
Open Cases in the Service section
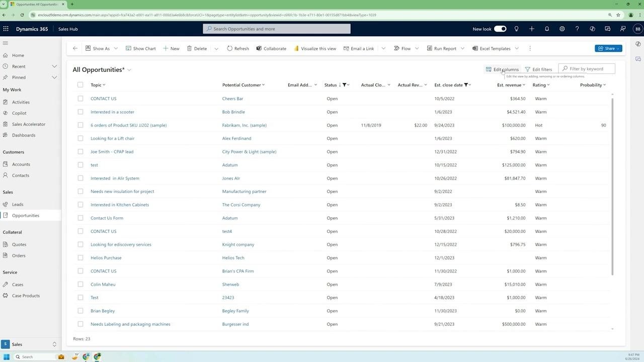pos(18,285)
